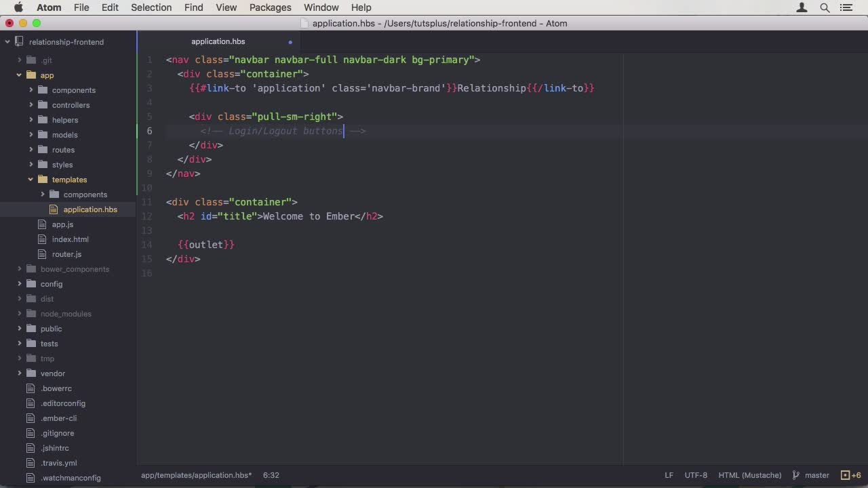Open the user account menu bar icon
The width and height of the screenshot is (868, 488).
[802, 7]
